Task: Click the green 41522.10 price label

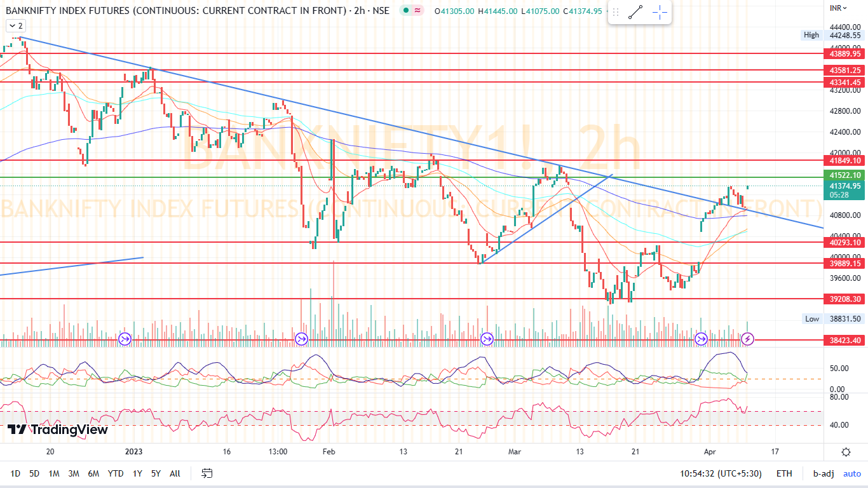Action: 844,175
